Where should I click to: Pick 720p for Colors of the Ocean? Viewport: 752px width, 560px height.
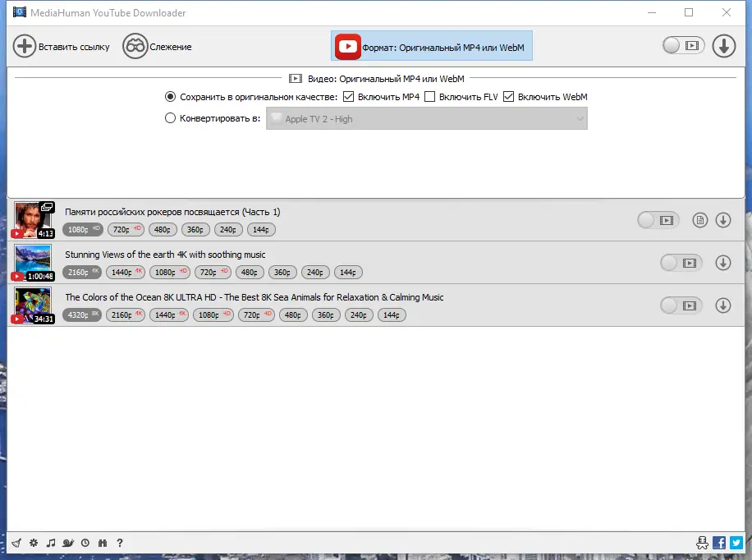pos(257,315)
